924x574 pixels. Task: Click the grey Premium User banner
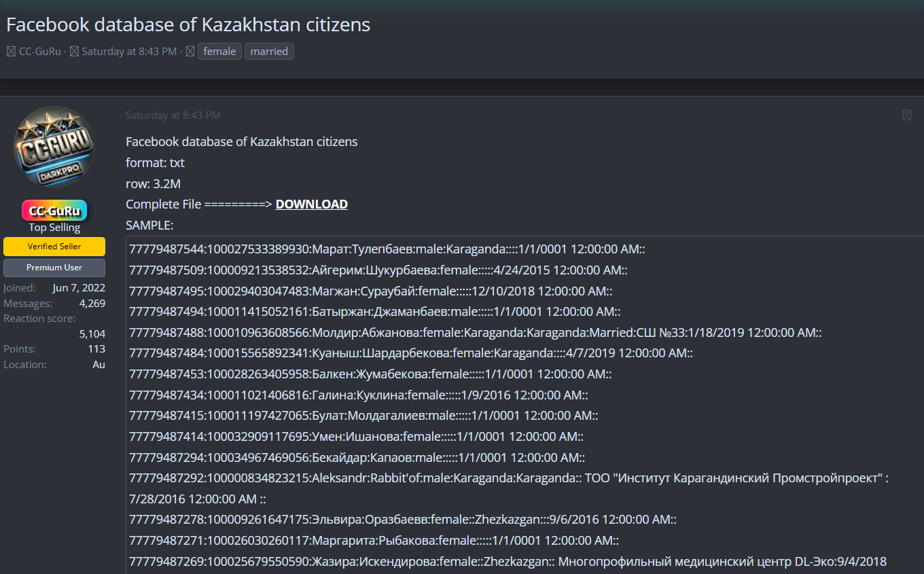pyautogui.click(x=54, y=268)
